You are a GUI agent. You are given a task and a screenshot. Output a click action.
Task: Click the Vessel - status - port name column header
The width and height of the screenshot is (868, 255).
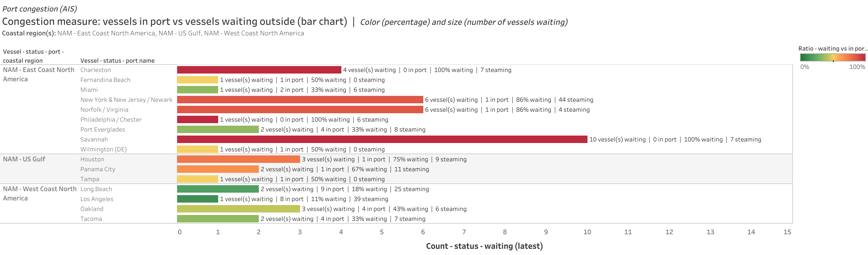tap(117, 60)
